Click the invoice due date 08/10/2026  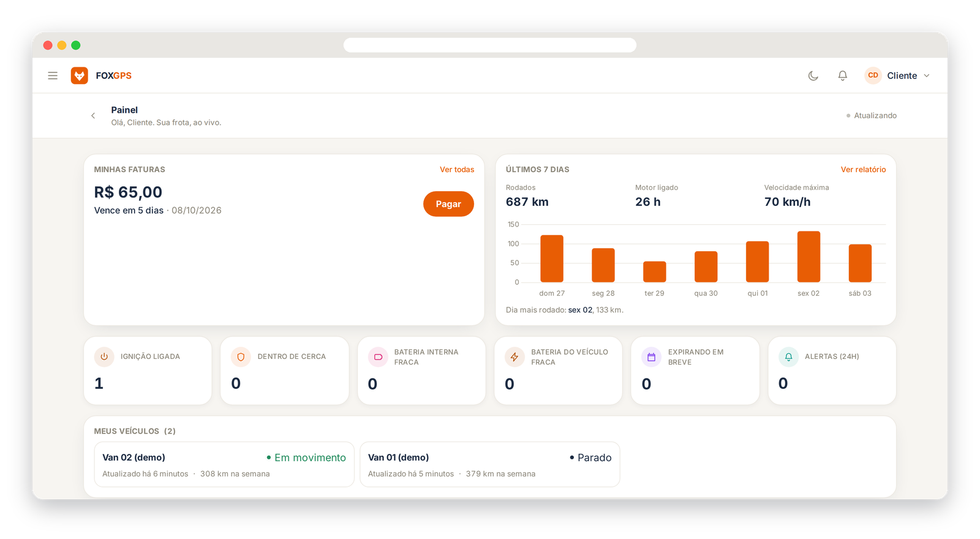tap(197, 211)
